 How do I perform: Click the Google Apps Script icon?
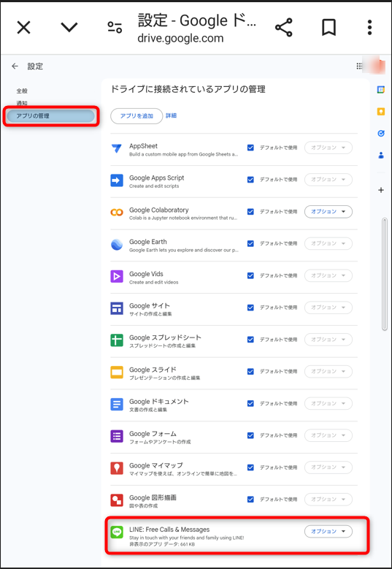[117, 180]
